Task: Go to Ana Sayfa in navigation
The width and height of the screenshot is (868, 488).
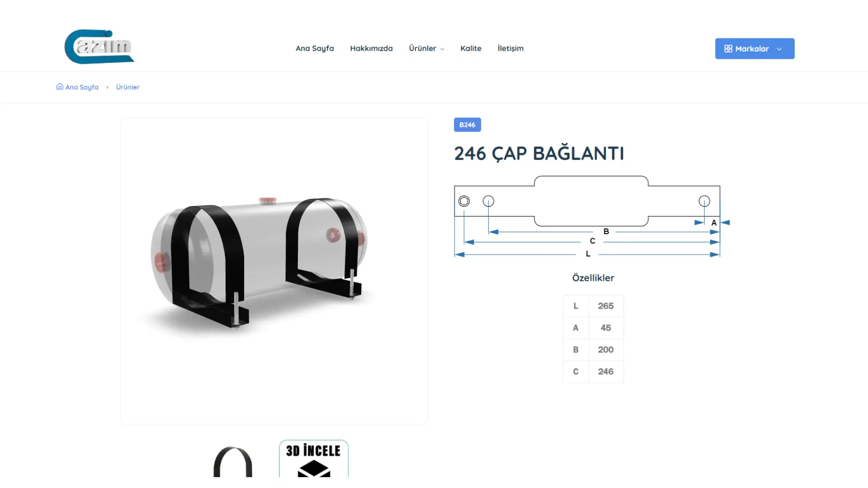Action: [315, 48]
